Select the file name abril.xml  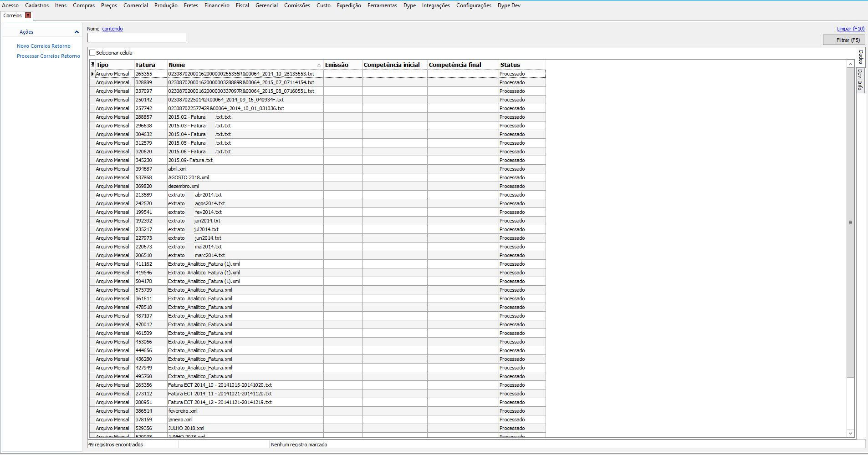tap(177, 169)
